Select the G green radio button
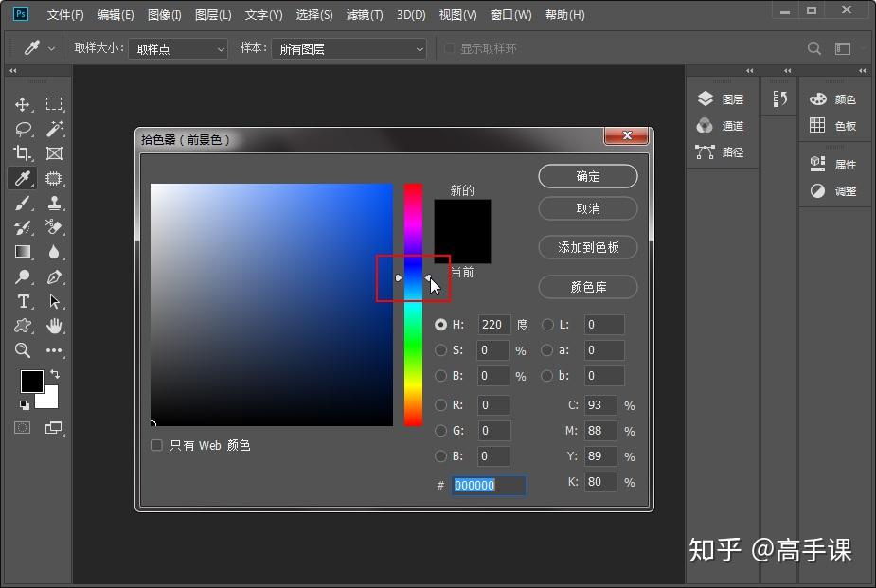This screenshot has height=588, width=876. 440,431
